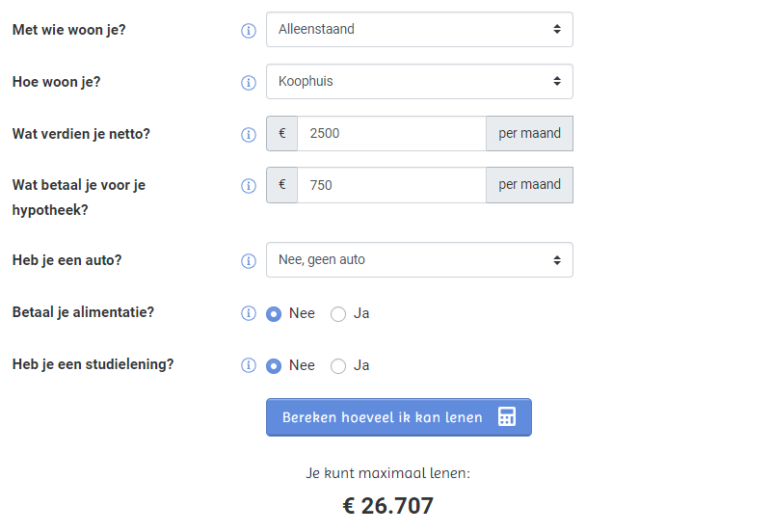Screen dimensions: 772x532
Task: Click info icon beside 'Heb je een auto?'
Action: pyautogui.click(x=248, y=260)
